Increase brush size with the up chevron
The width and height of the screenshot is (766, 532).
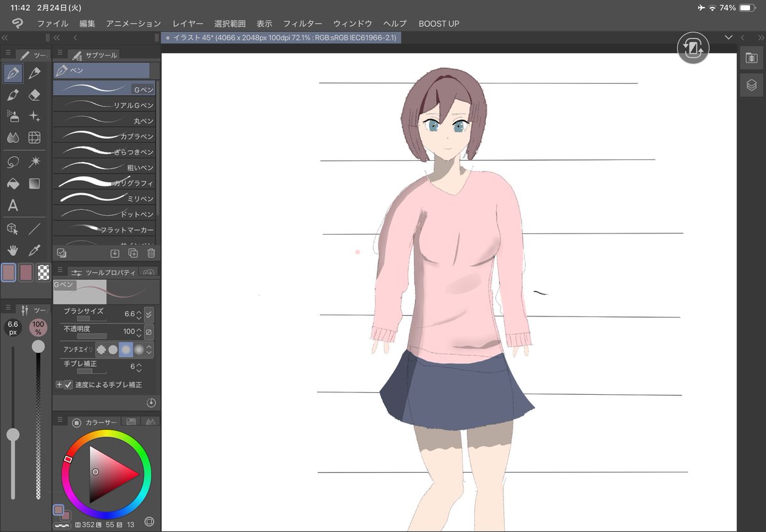tap(139, 310)
